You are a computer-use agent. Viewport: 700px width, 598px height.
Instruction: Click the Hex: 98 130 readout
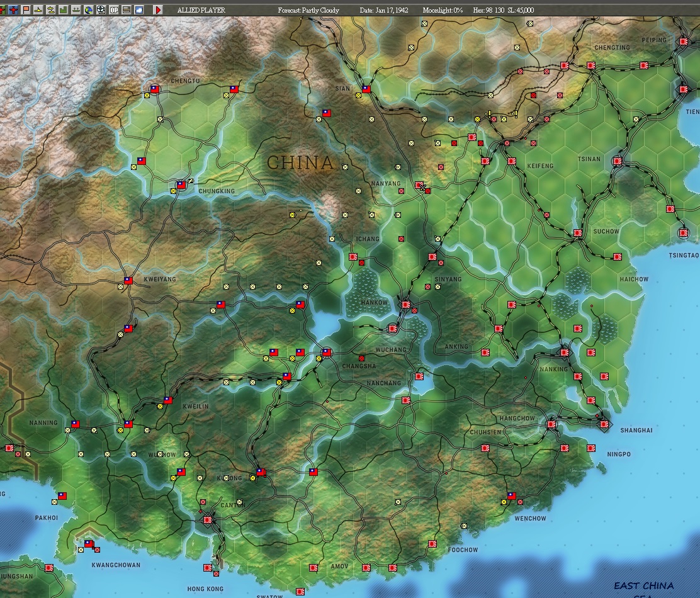489,10
